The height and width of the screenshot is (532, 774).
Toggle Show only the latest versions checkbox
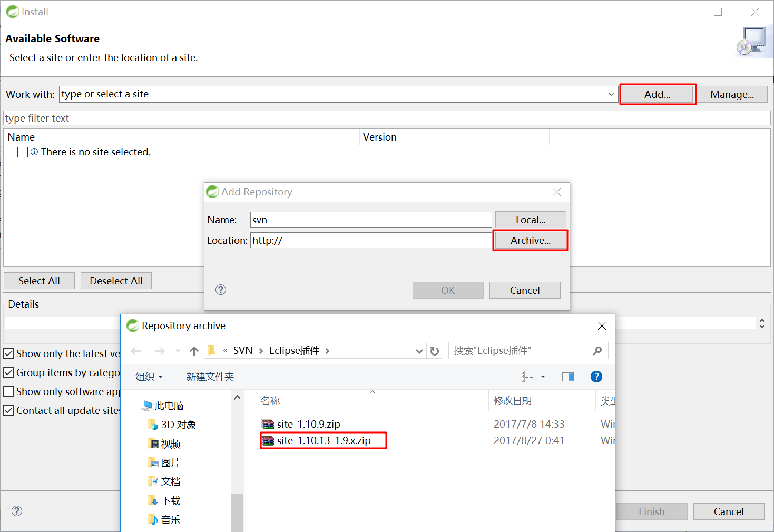(8, 353)
